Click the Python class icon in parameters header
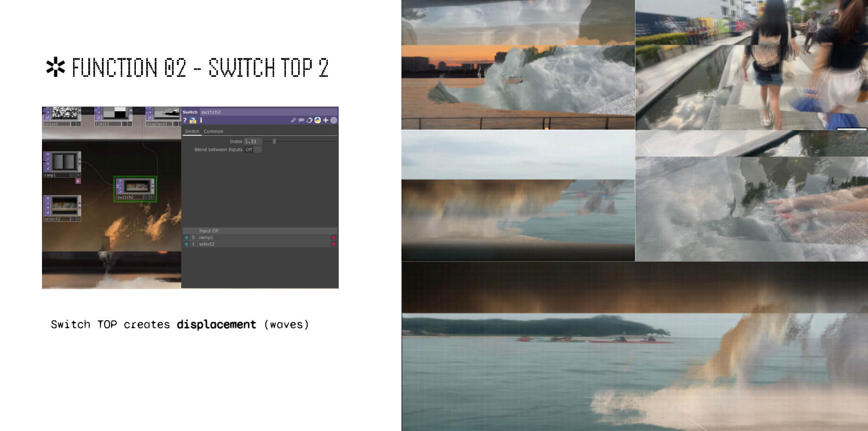 [317, 120]
